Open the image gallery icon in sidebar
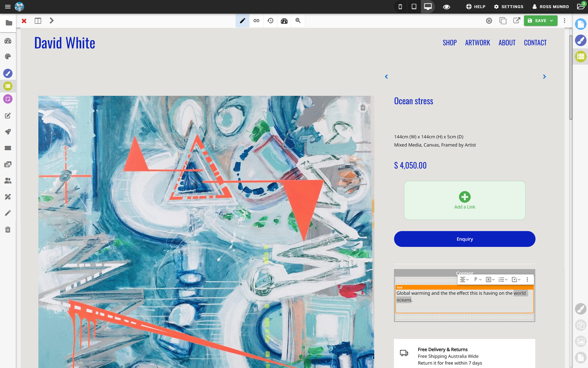The height and width of the screenshot is (368, 588). click(8, 164)
